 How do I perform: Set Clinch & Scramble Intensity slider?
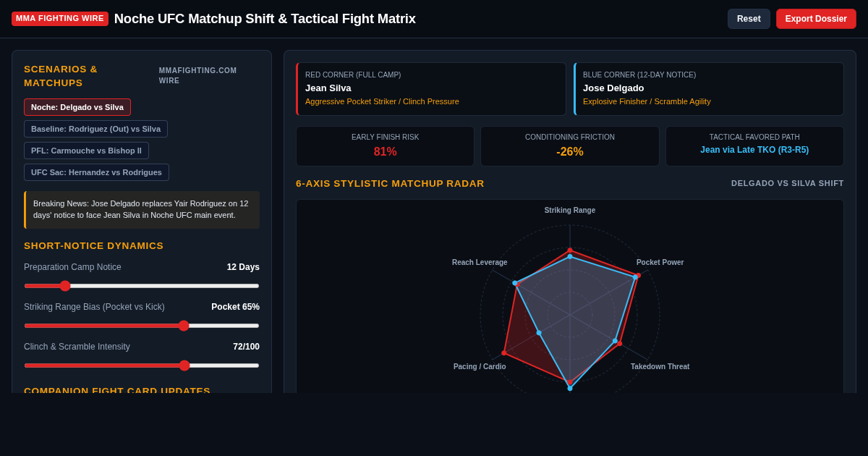[142, 366]
